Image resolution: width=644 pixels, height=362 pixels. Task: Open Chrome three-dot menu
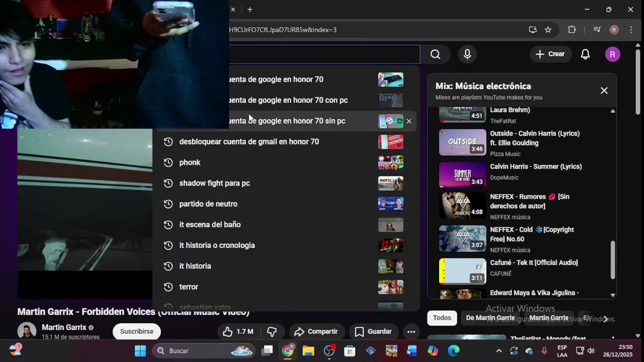pos(631,30)
